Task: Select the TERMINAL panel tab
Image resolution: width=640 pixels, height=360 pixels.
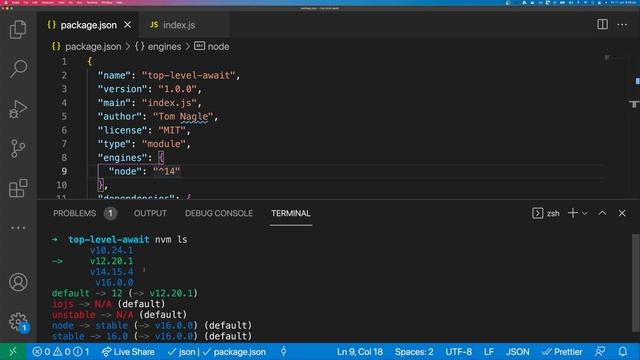Action: (291, 213)
